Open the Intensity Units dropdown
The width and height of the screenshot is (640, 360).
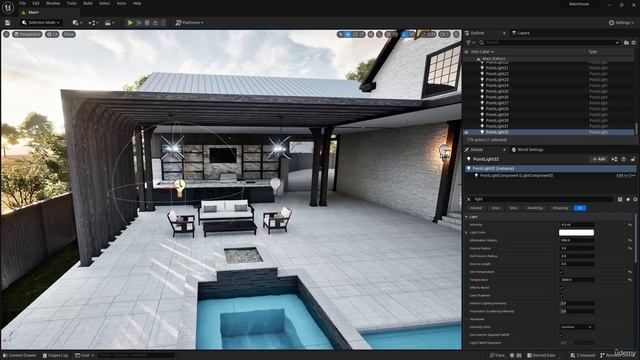pos(577,327)
